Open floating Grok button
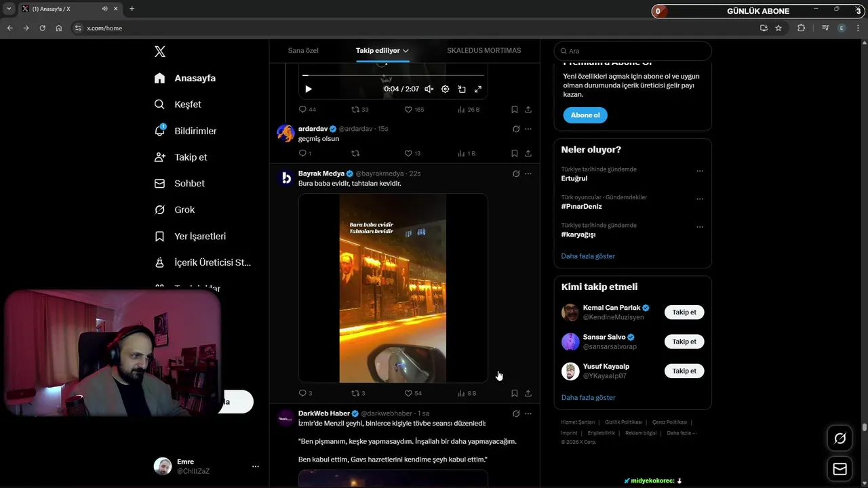Screen dimensions: 868x488 pos(840,439)
